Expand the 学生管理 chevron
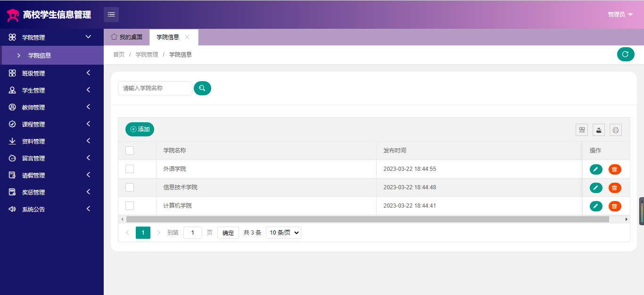The width and height of the screenshot is (644, 295). (88, 90)
